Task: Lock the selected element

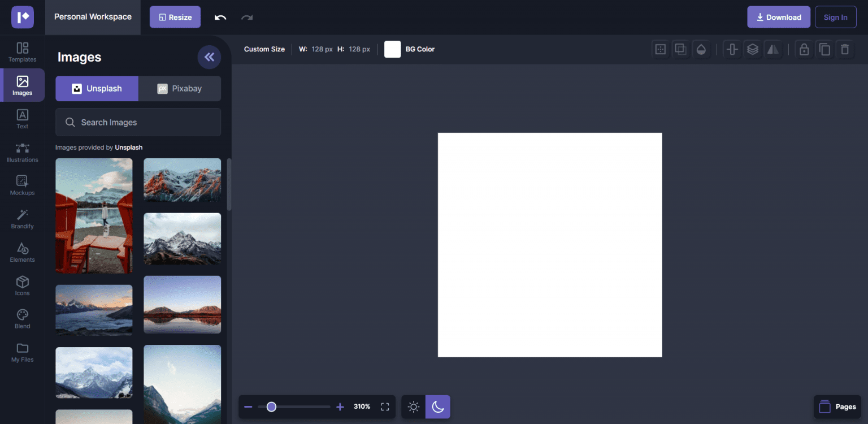Action: click(804, 49)
